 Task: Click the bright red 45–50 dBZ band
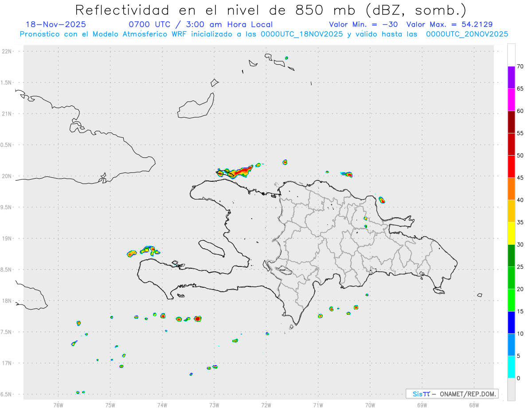pos(511,167)
